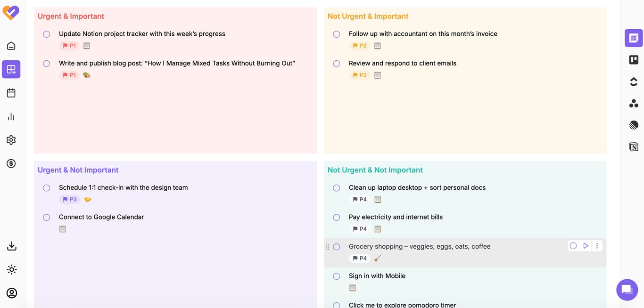Open the Notion integration panel
This screenshot has width=644, height=308.
(x=634, y=146)
